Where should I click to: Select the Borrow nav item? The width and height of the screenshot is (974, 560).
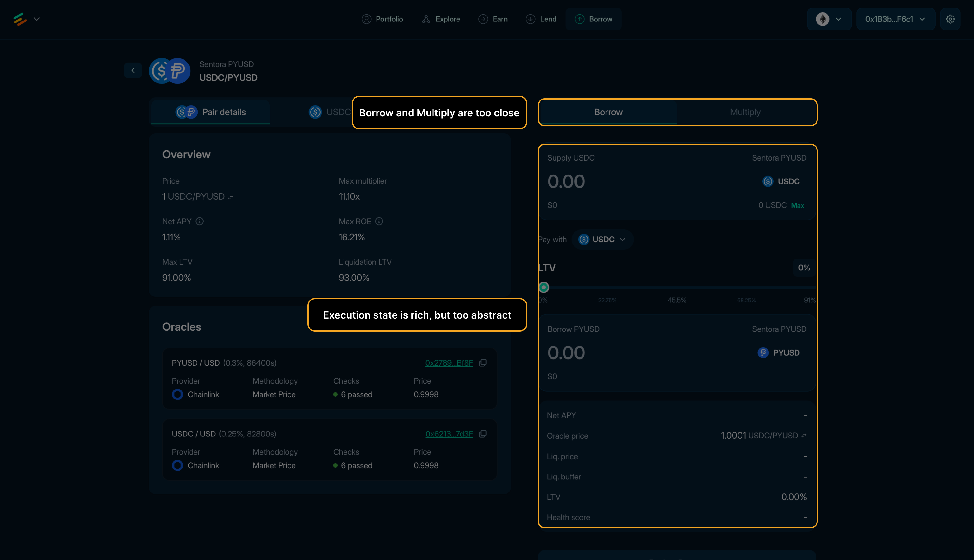pyautogui.click(x=593, y=19)
